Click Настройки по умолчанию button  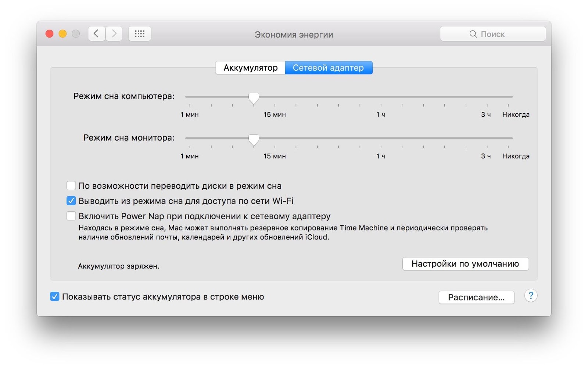(465, 264)
